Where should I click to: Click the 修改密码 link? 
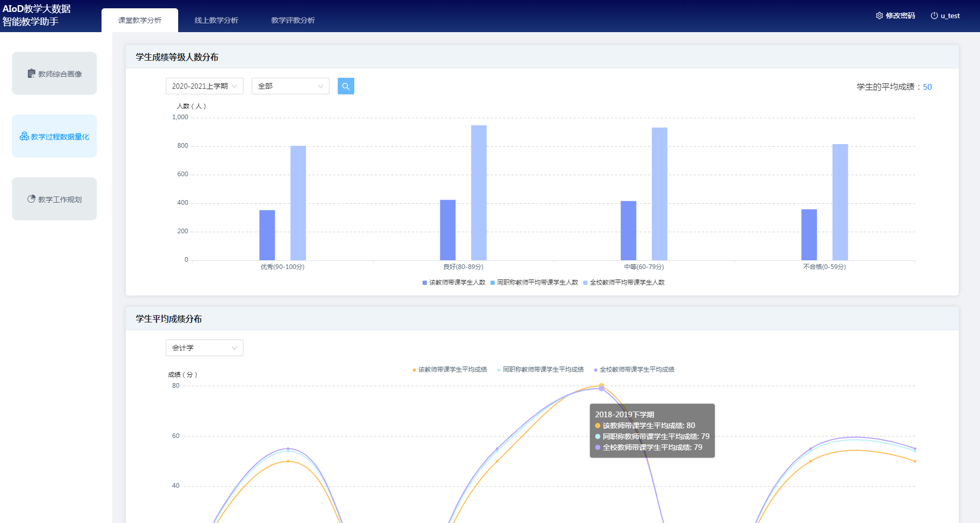(x=900, y=16)
